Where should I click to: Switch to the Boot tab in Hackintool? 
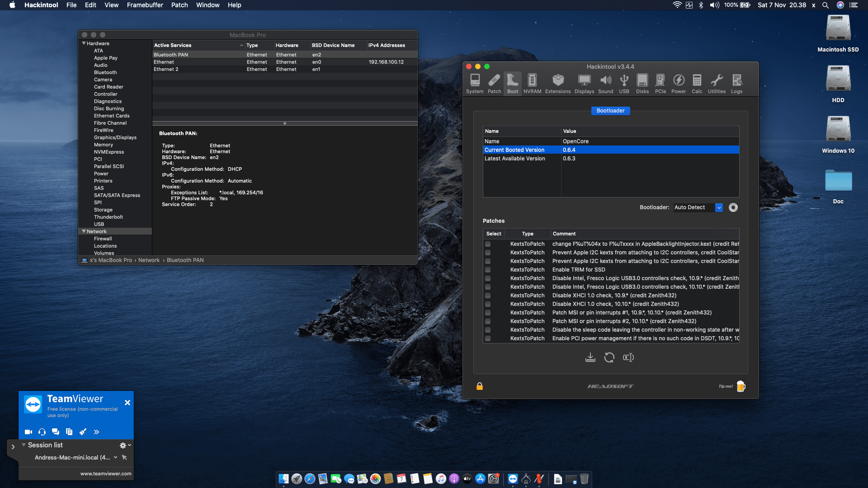513,83
